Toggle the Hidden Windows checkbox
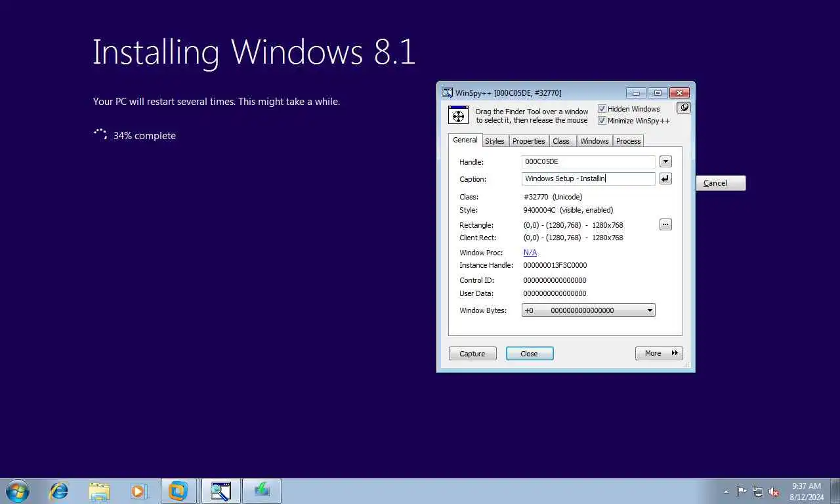This screenshot has height=504, width=840. (x=602, y=109)
